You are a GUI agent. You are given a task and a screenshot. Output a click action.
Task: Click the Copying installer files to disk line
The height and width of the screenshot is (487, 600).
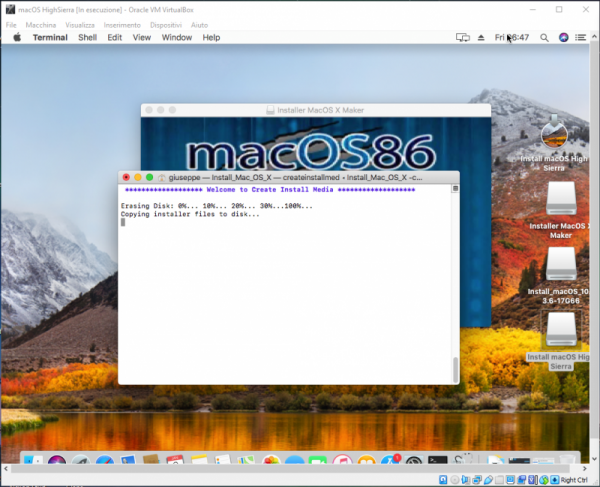pos(190,214)
